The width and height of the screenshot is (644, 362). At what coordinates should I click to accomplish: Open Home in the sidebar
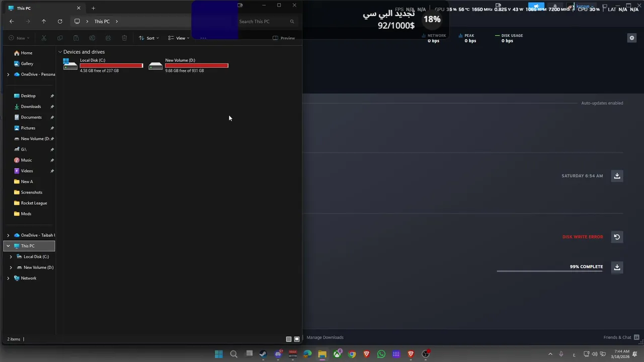[23, 53]
